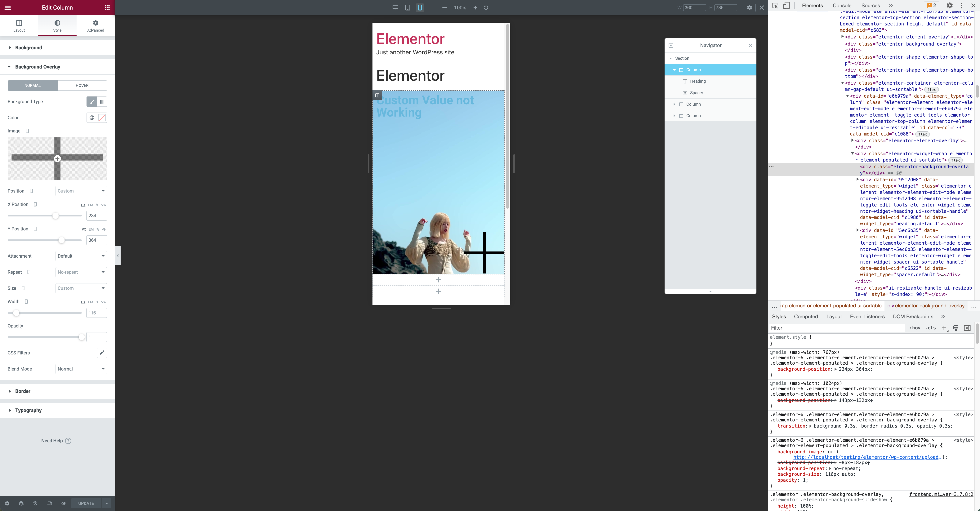Toggle responsive mode icon in footer

click(49, 503)
